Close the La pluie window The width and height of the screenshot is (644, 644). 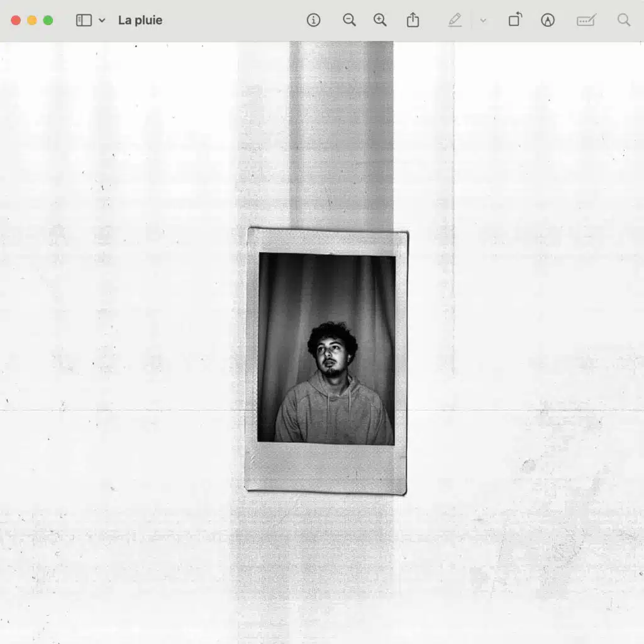tap(16, 20)
